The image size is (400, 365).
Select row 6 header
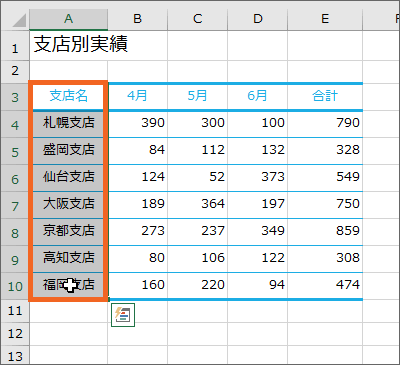click(x=15, y=178)
